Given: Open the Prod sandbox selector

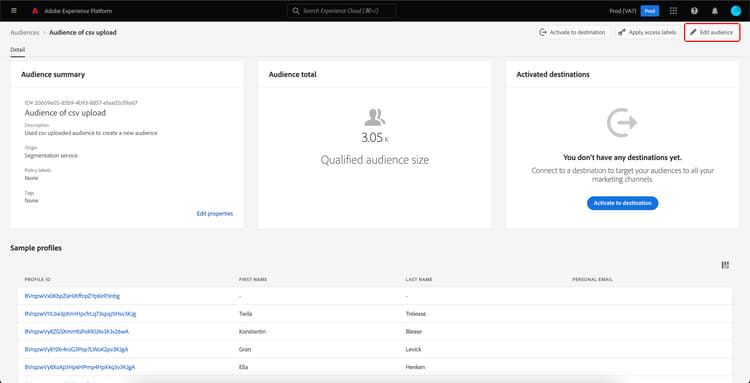Looking at the screenshot, I should pyautogui.click(x=650, y=11).
